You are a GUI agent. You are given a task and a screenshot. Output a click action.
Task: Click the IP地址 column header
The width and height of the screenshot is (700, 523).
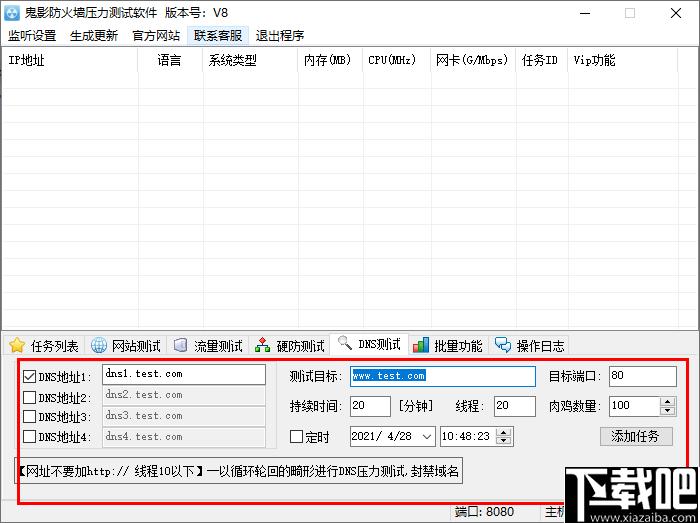[x=70, y=60]
